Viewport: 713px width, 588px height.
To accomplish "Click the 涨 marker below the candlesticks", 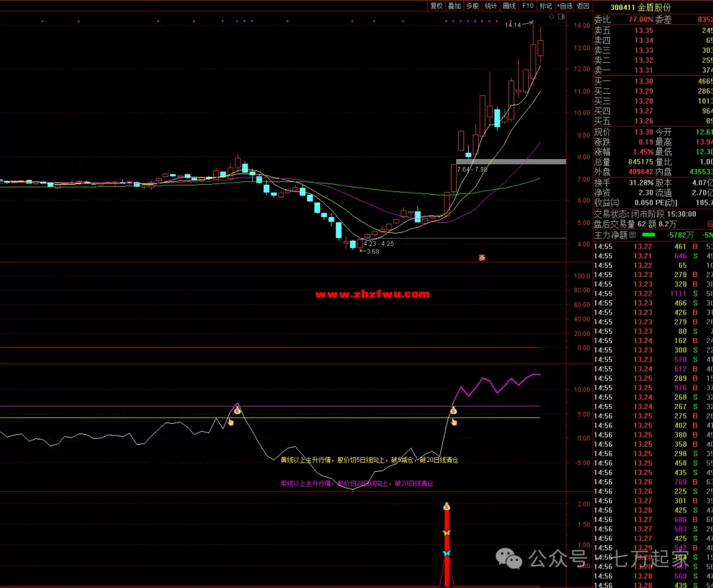I will (482, 257).
